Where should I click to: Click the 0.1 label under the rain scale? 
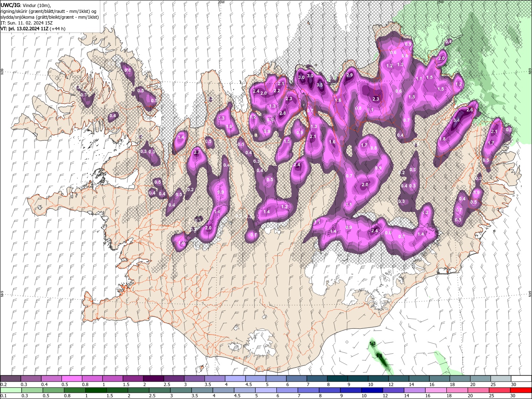[x=3, y=396]
